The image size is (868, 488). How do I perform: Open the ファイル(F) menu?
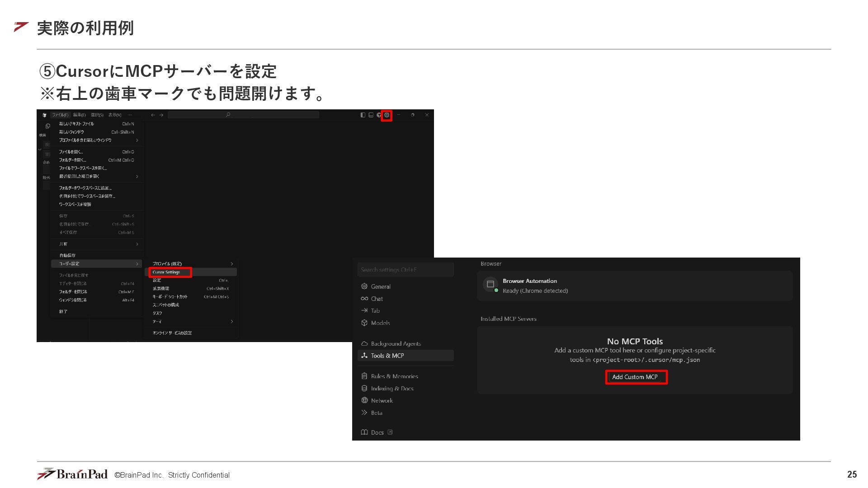(59, 115)
